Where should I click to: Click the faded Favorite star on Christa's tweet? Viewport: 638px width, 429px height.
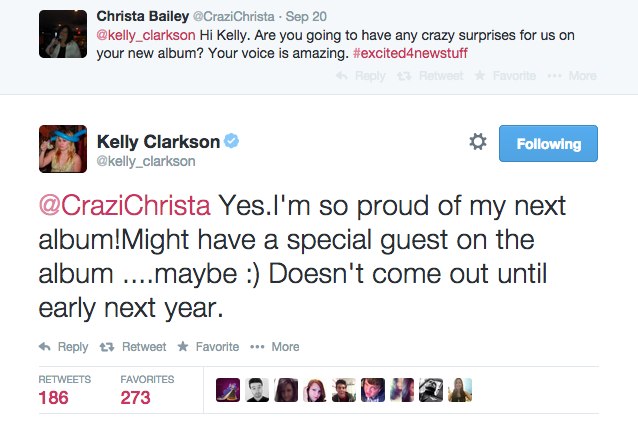pyautogui.click(x=480, y=75)
